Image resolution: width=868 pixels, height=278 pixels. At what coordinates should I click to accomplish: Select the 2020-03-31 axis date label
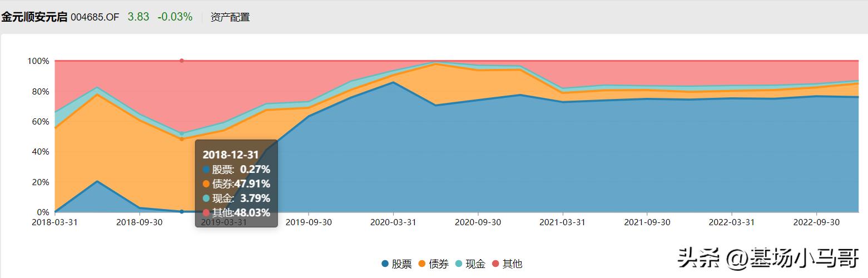(393, 222)
